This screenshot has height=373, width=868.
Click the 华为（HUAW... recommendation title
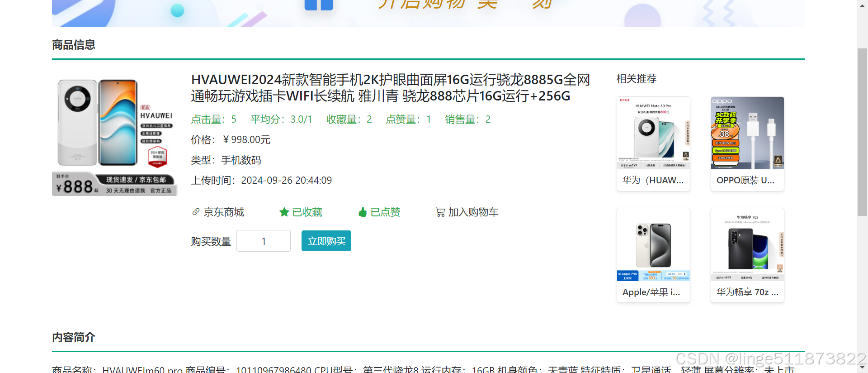653,180
